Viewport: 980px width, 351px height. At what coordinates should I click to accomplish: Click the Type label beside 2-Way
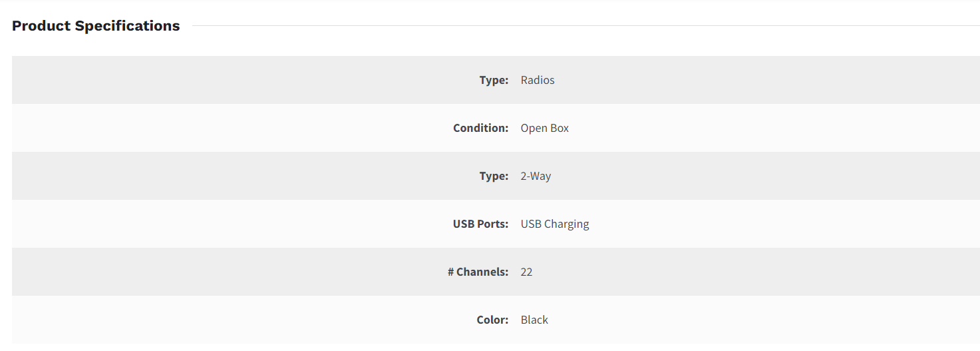494,176
